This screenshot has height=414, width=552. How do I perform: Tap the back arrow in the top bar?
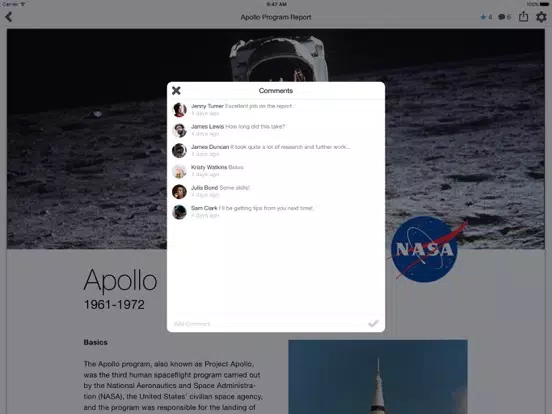click(9, 17)
